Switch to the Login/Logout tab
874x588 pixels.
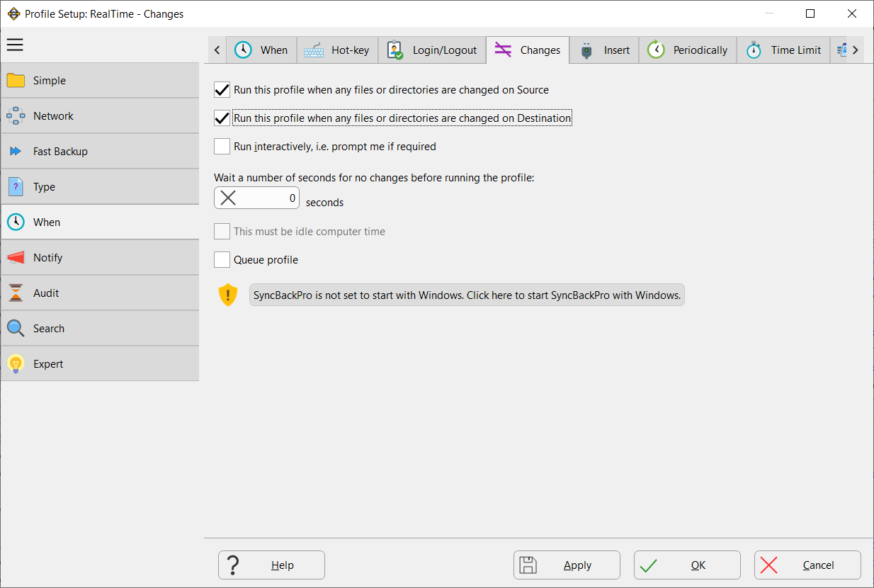pos(432,50)
